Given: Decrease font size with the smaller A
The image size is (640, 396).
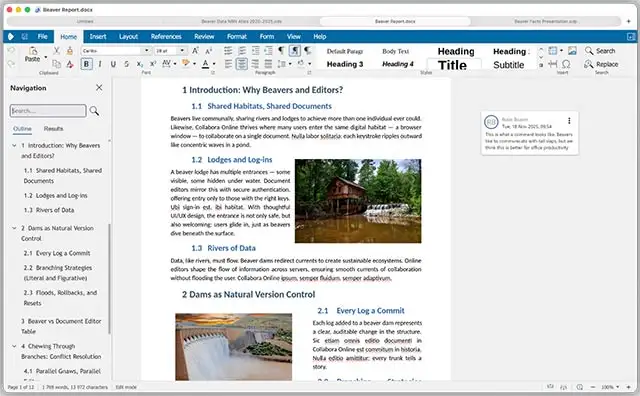Looking at the screenshot, I should (209, 51).
